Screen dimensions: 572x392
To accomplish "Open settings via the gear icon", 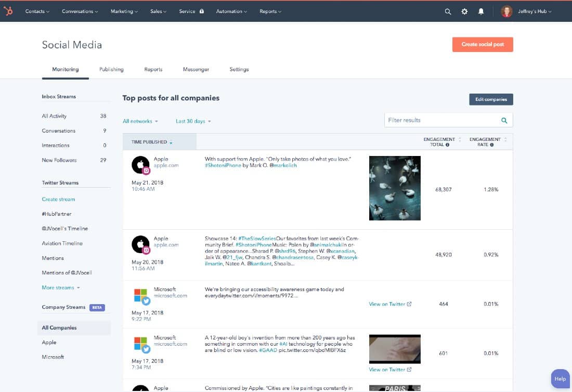I will click(464, 11).
